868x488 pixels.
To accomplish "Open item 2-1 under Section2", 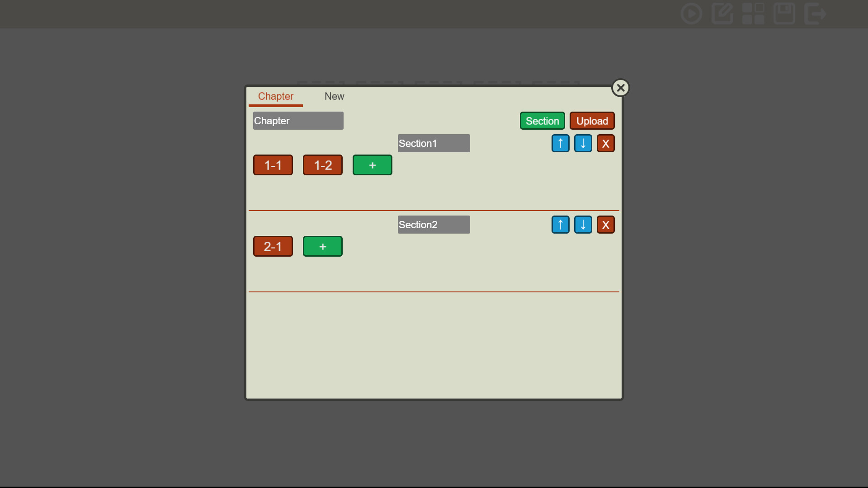I will coord(273,246).
